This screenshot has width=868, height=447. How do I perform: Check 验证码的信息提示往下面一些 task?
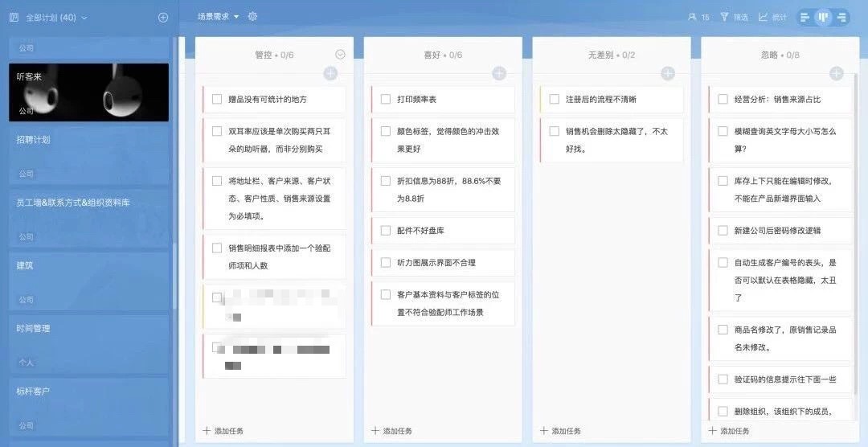723,379
